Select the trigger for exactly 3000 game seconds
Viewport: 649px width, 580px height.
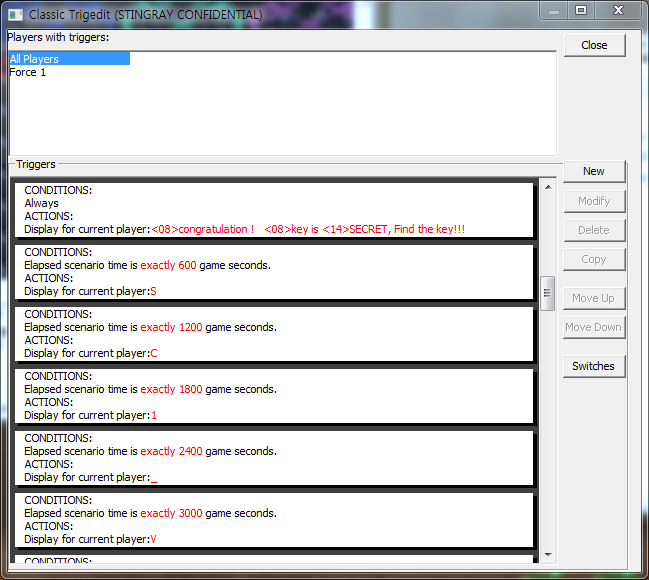[274, 520]
